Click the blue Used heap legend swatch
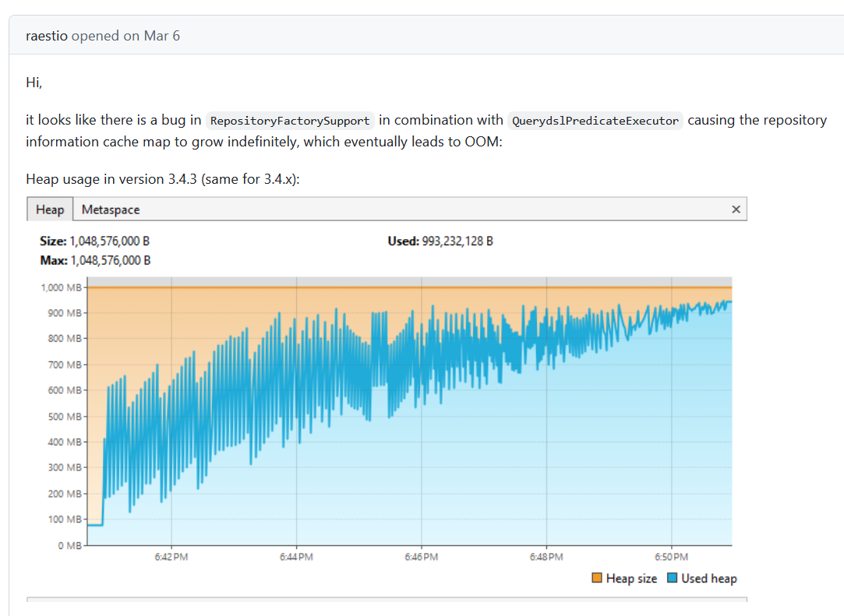This screenshot has width=844, height=616. (x=672, y=579)
